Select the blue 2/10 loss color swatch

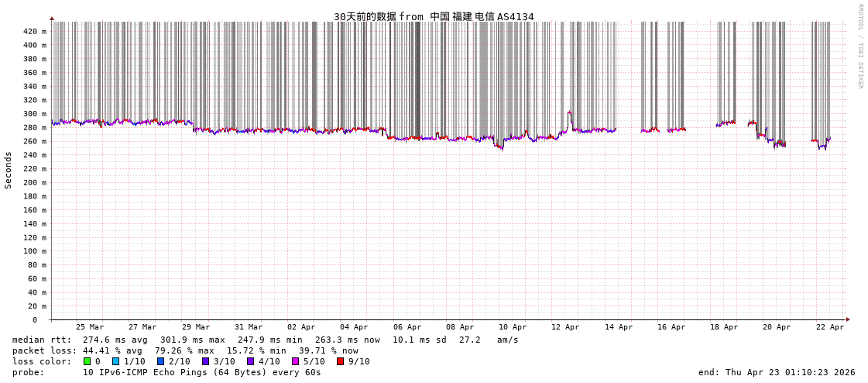click(160, 361)
